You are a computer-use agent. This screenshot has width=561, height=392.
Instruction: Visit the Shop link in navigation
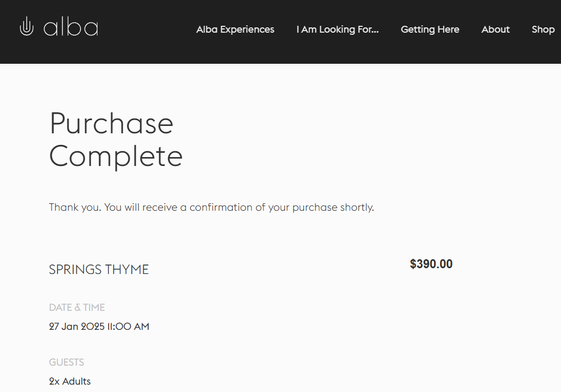(x=543, y=30)
